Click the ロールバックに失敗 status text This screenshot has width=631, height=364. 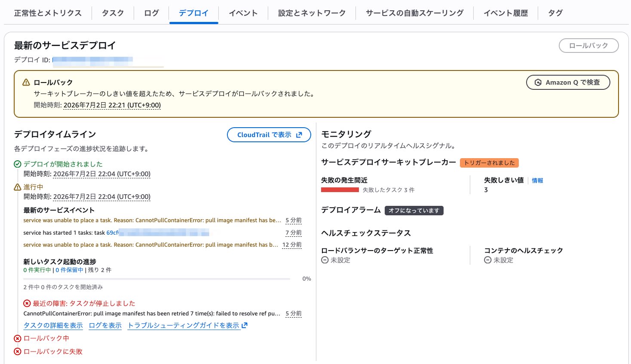53,352
